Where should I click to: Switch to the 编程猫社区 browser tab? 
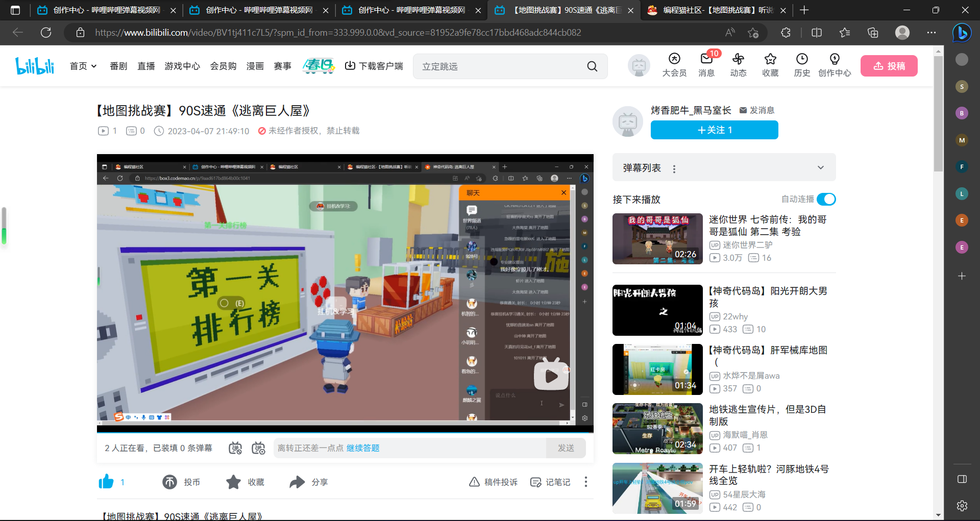click(x=717, y=10)
